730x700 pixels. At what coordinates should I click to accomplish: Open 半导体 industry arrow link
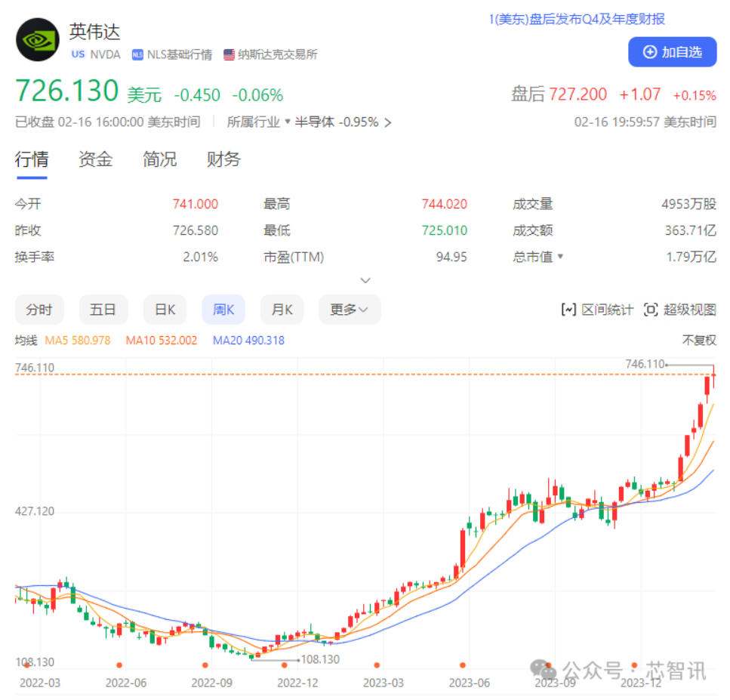[x=387, y=122]
